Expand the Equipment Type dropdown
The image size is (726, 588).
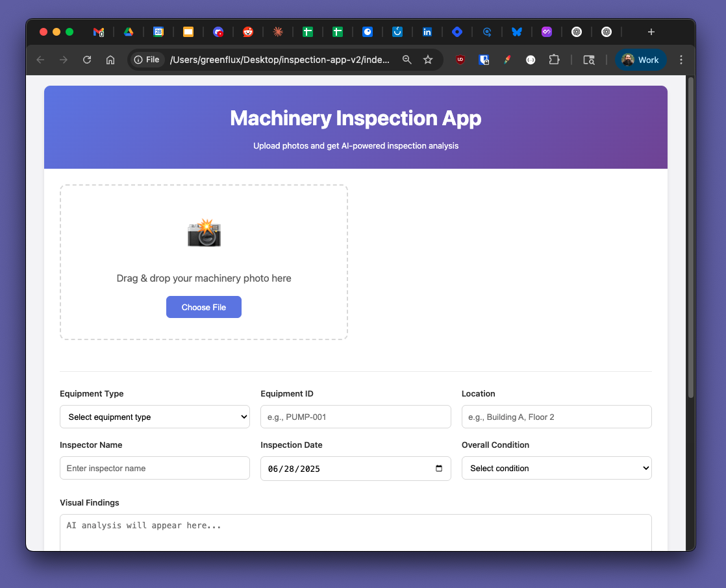(x=155, y=417)
